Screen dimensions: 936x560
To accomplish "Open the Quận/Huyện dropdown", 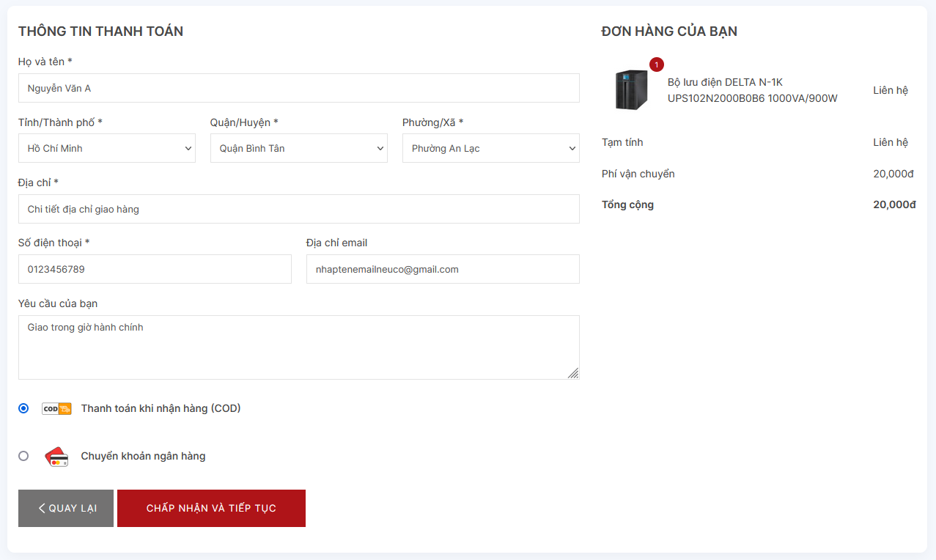I will 299,148.
